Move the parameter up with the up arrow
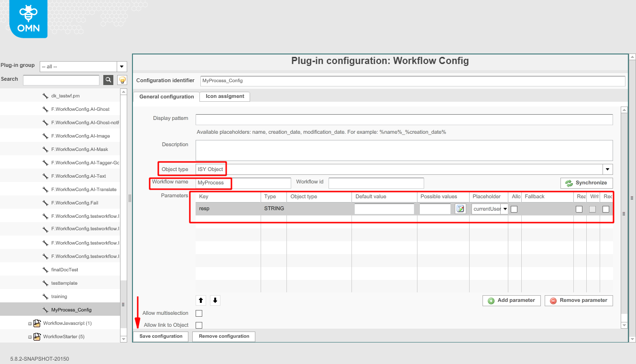636x364 pixels. pos(201,300)
